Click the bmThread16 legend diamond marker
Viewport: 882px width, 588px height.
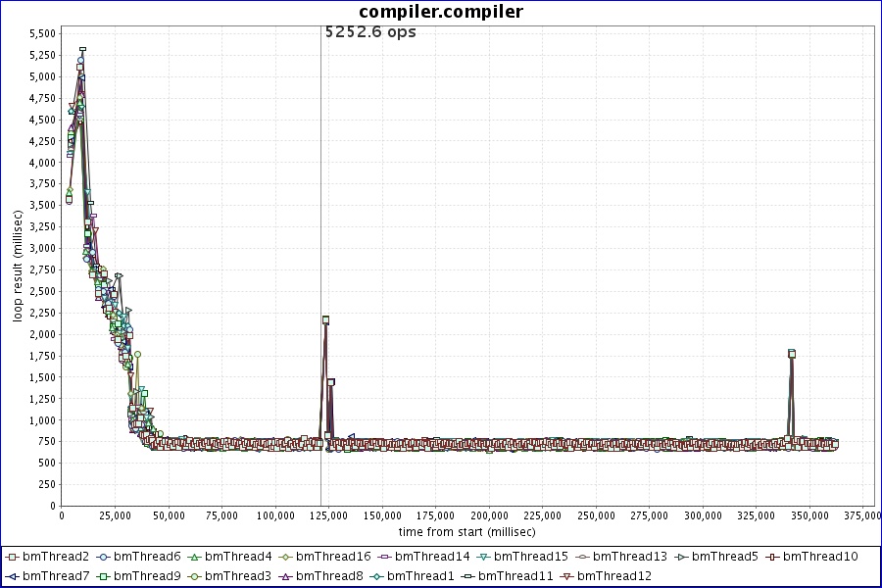click(x=285, y=557)
